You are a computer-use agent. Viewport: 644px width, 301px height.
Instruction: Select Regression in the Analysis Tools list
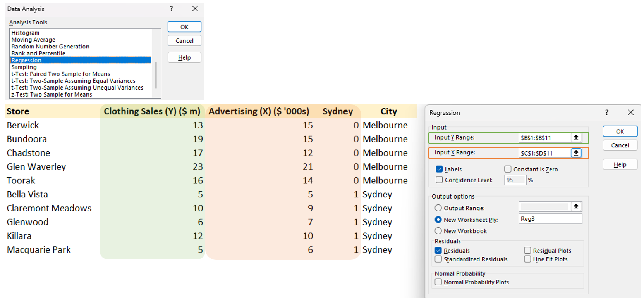click(81, 60)
